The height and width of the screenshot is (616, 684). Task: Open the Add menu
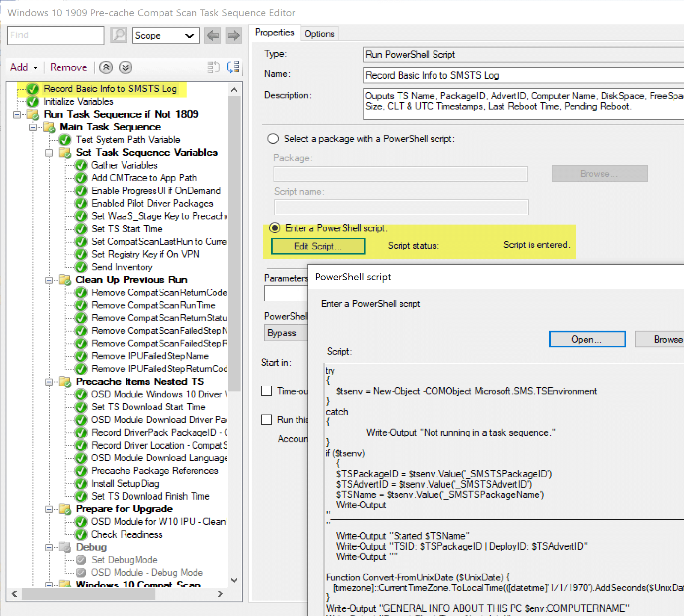pyautogui.click(x=24, y=67)
